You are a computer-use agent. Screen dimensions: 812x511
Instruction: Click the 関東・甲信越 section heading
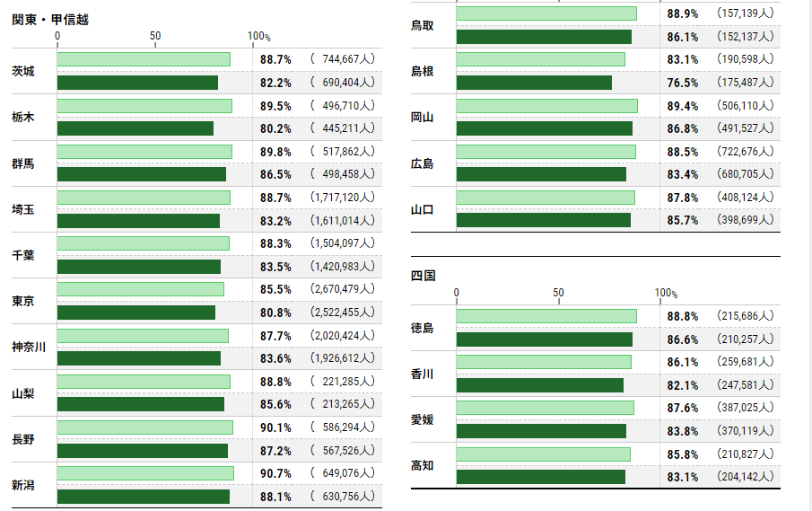[x=50, y=20]
